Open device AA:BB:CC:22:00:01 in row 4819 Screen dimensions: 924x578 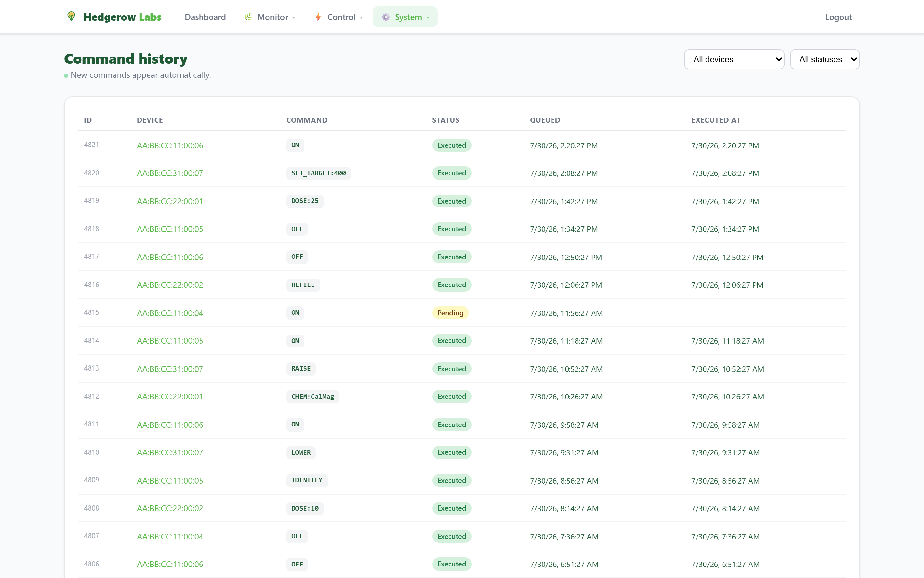(170, 201)
